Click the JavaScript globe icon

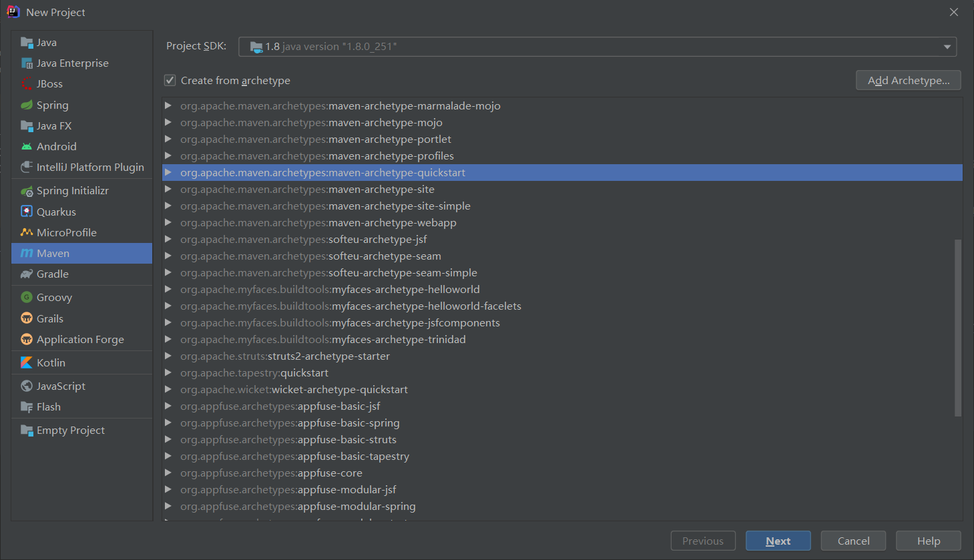pos(27,386)
